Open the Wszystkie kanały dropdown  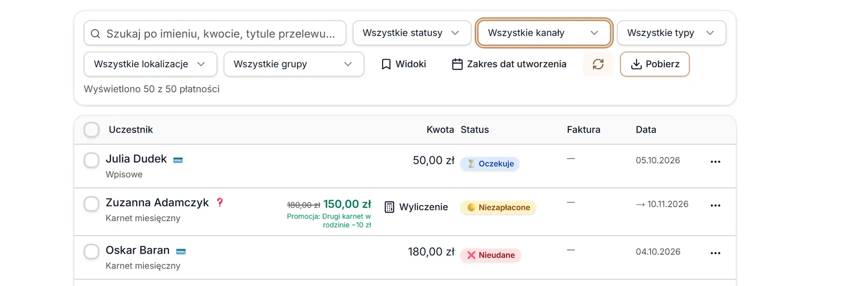click(x=544, y=33)
